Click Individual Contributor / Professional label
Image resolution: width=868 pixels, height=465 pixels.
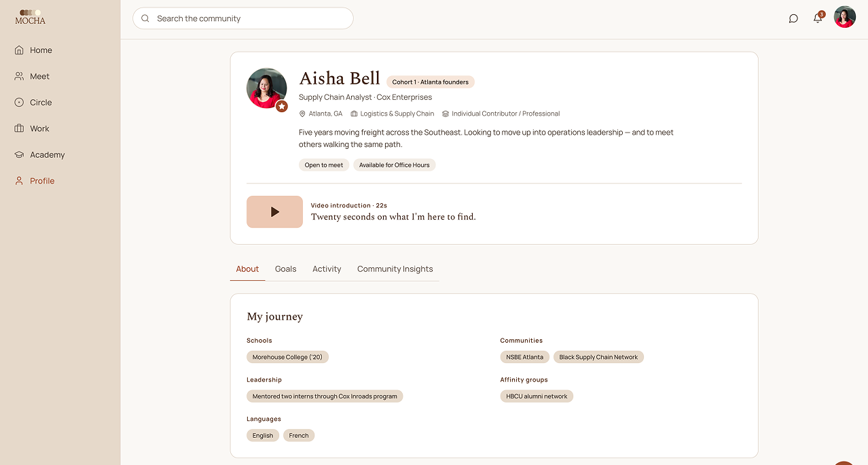pyautogui.click(x=506, y=114)
